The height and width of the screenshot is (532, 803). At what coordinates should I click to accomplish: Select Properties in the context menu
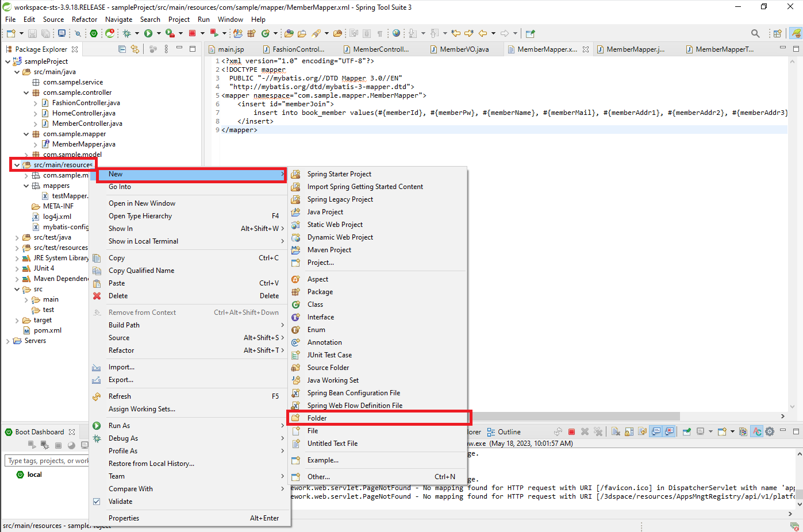point(190,518)
